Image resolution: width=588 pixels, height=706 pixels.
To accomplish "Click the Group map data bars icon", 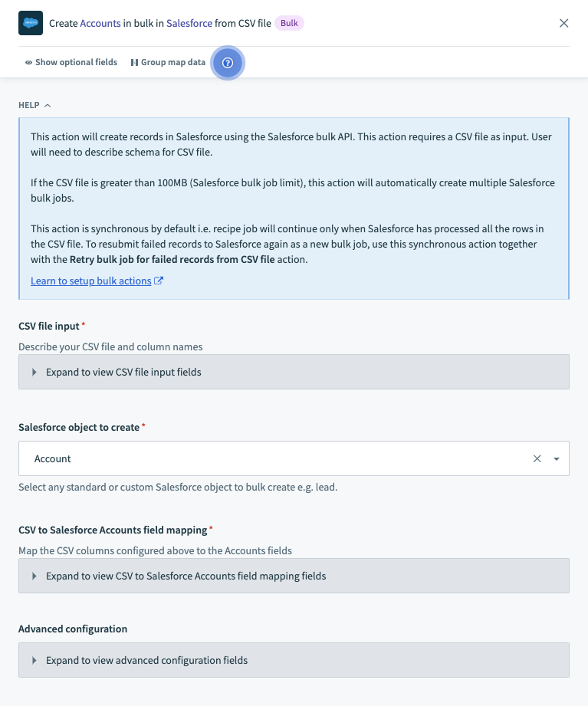I will (134, 62).
